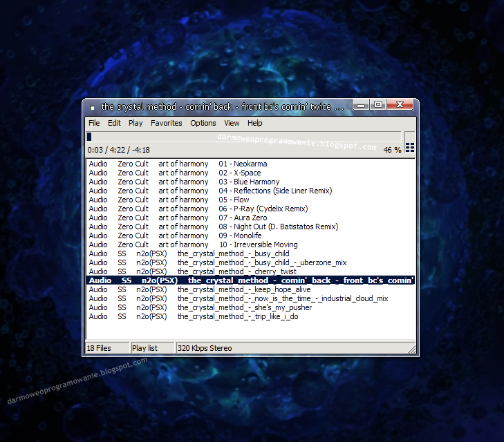Click the playback seek bar
Image resolution: width=504 pixels, height=442 pixels.
244,137
